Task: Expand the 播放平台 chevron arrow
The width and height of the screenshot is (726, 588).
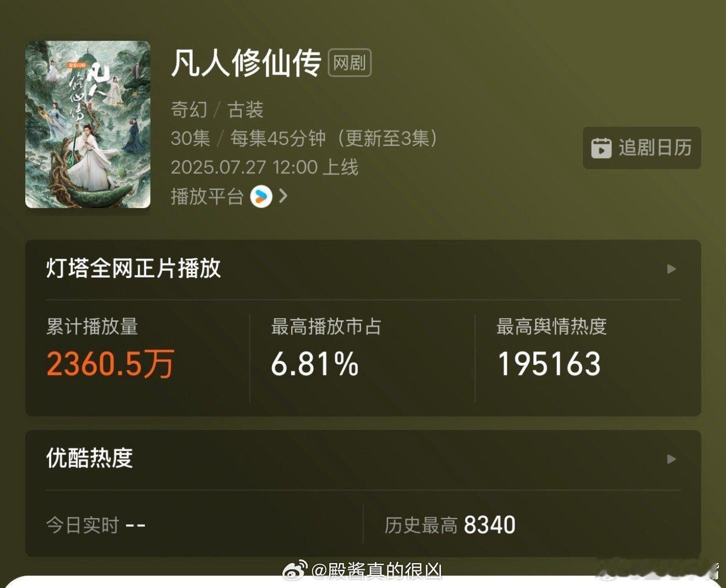Action: 283,196
